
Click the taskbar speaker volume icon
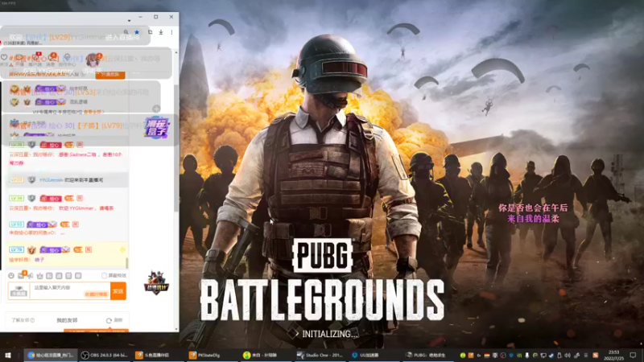tap(568, 356)
